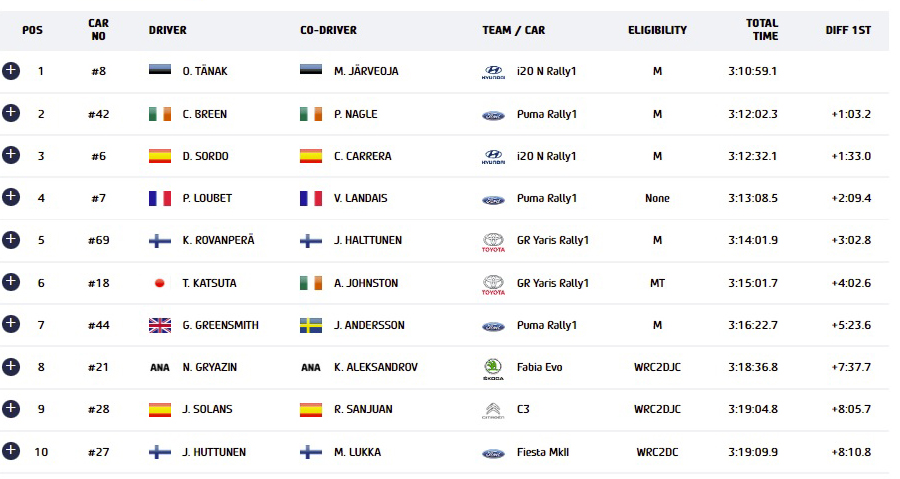The height and width of the screenshot is (479, 900).
Task: Click the Toyota logo in Rovanperä's row
Action: coord(493,242)
